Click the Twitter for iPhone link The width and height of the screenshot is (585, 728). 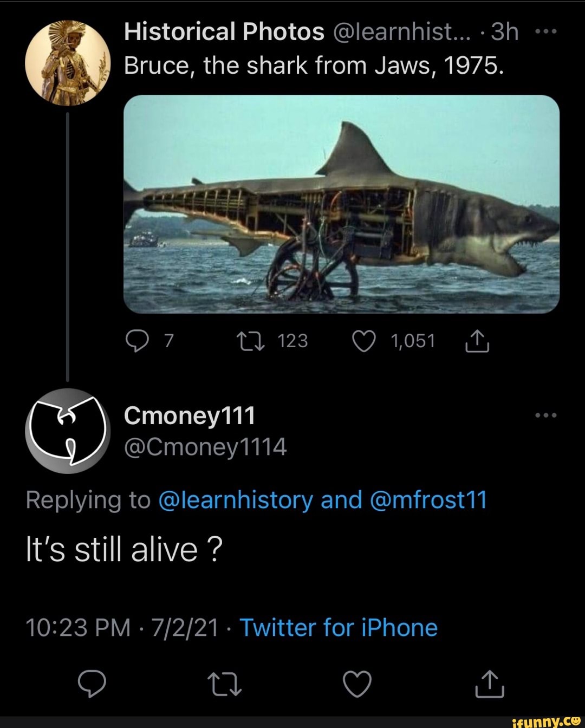point(339,628)
